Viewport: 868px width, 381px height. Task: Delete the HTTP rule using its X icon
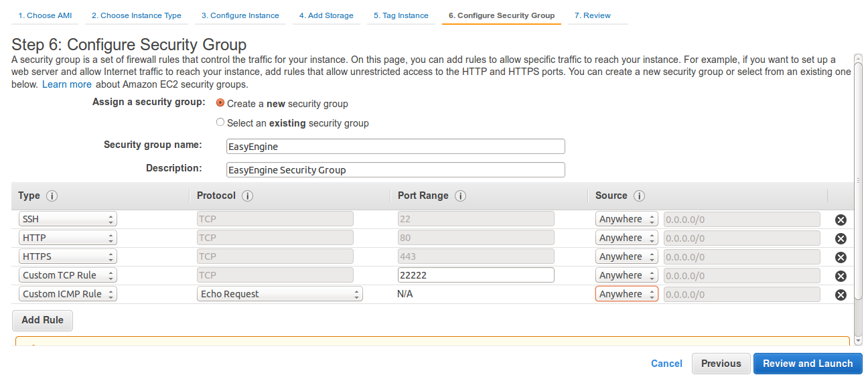[x=841, y=238]
